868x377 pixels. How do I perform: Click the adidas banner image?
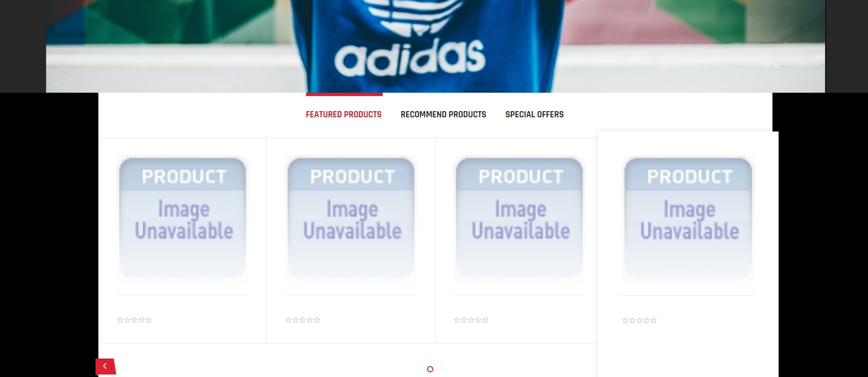coord(435,46)
